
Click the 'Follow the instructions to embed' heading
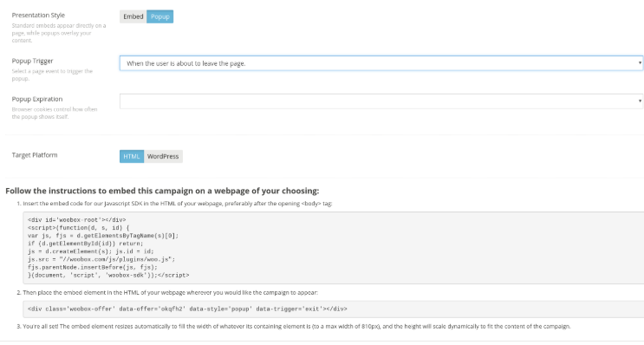point(162,191)
